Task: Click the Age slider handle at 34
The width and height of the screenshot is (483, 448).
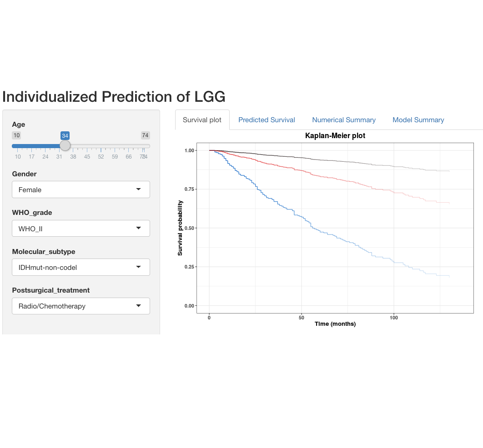Action: [x=65, y=145]
